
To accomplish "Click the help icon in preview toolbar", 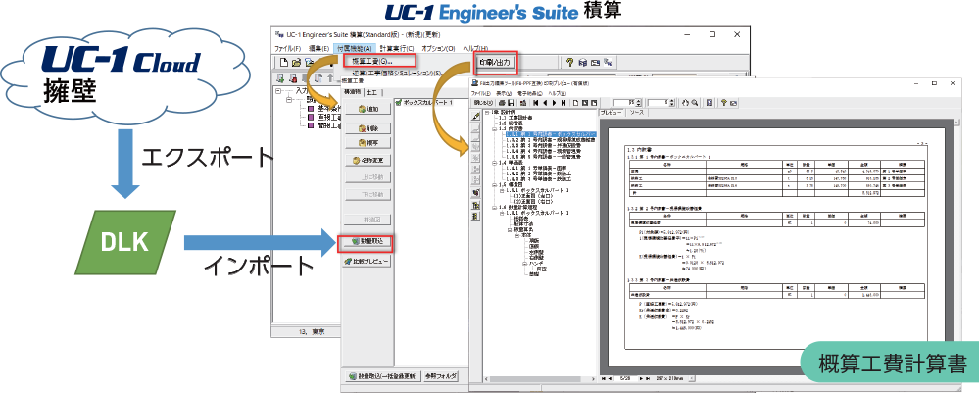I will click(x=724, y=103).
